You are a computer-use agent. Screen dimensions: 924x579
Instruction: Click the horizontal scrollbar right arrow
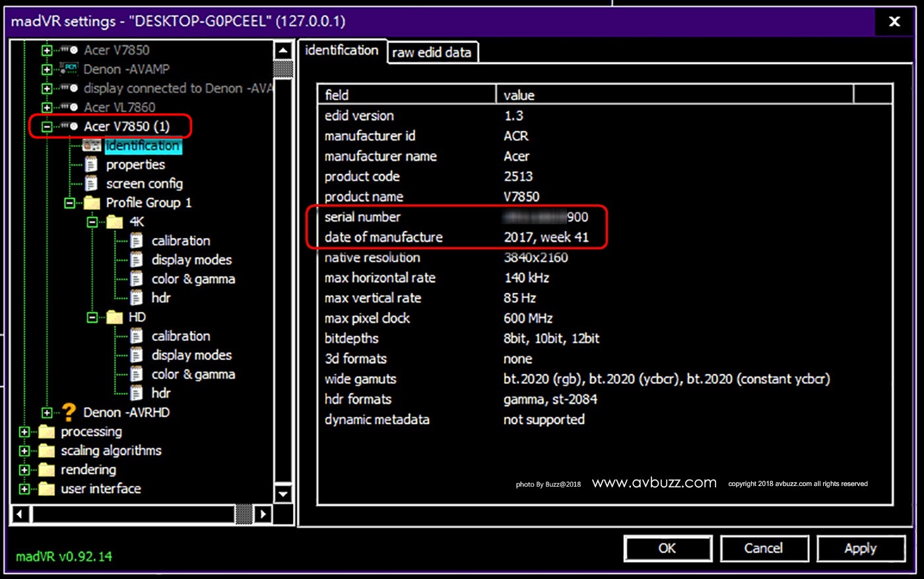click(263, 514)
